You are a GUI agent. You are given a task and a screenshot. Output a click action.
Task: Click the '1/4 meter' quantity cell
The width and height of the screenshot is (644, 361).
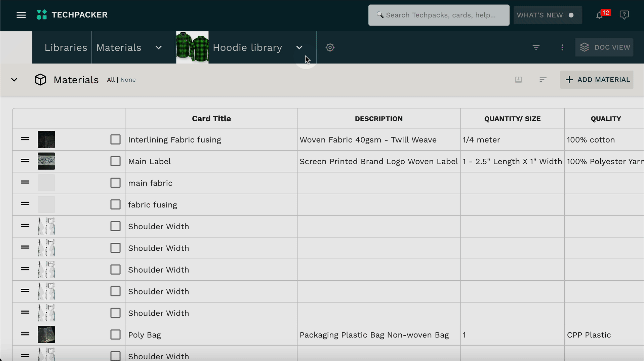pos(512,140)
